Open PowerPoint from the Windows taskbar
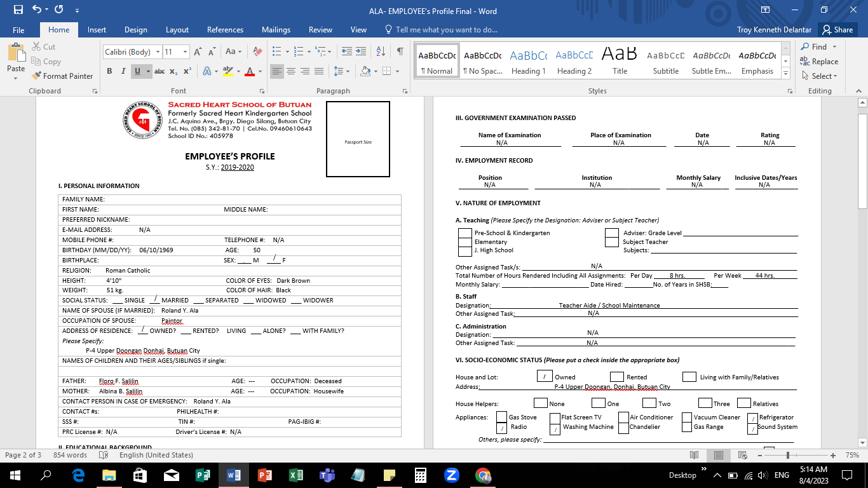The width and height of the screenshot is (868, 488). [265, 475]
